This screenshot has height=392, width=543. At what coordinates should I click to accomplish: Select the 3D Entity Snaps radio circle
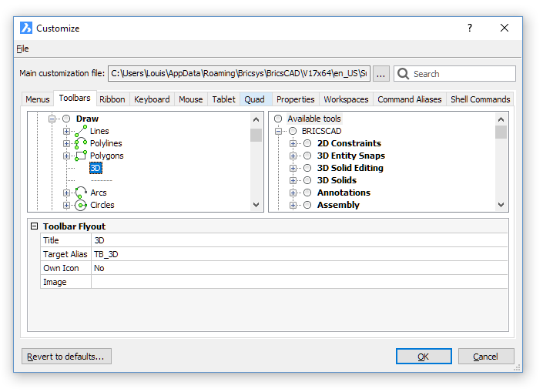point(307,156)
